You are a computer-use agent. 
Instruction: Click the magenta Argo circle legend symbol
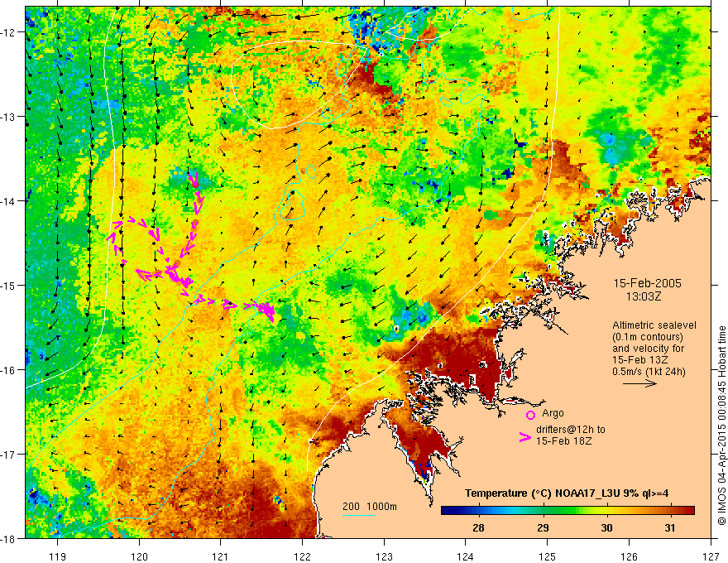(530, 415)
